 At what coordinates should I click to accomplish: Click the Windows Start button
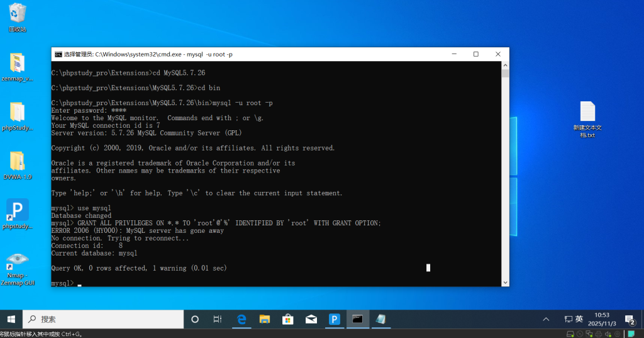(x=11, y=319)
